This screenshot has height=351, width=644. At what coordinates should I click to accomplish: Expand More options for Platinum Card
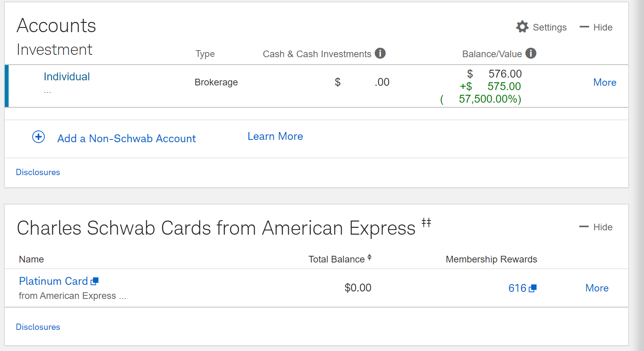(597, 288)
